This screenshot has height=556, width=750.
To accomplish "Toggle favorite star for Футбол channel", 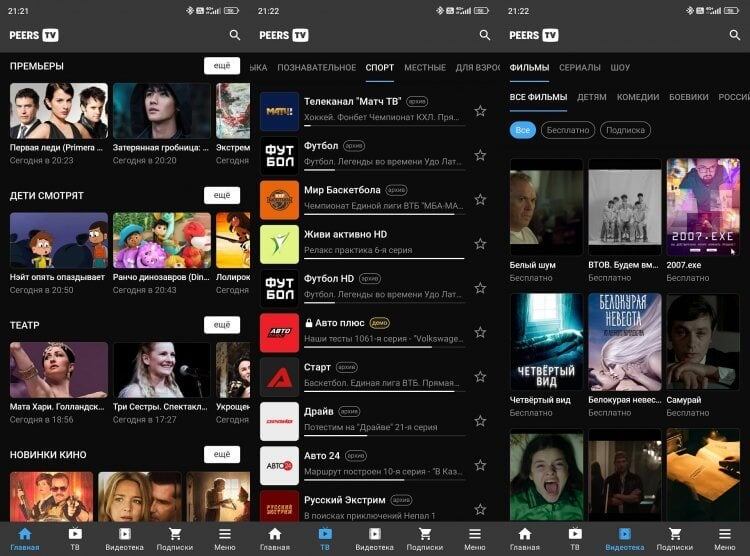I will (480, 155).
